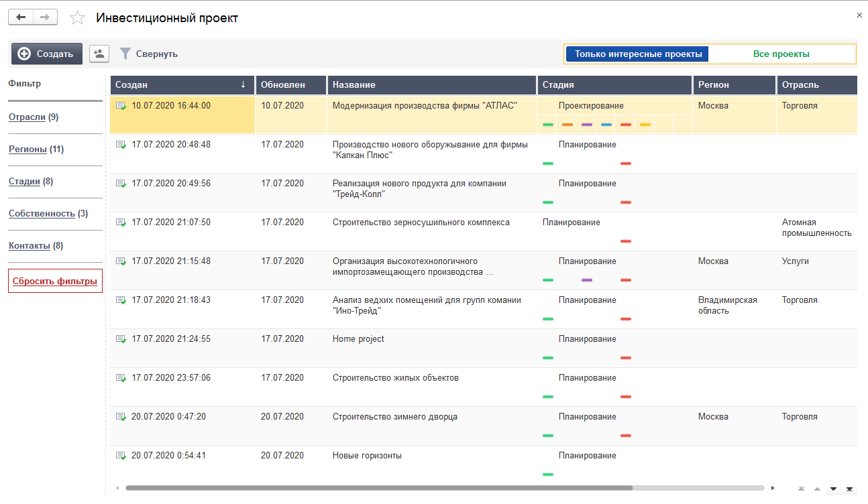This screenshot has height=504, width=868.
Task: Click blue stage marker in the АТЛАС row
Action: pyautogui.click(x=606, y=125)
